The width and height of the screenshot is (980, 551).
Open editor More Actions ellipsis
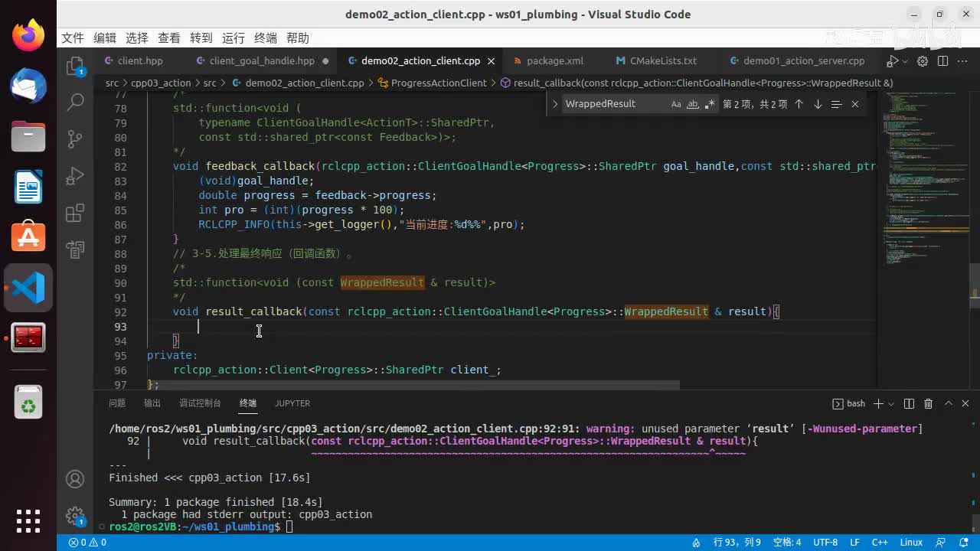962,61
